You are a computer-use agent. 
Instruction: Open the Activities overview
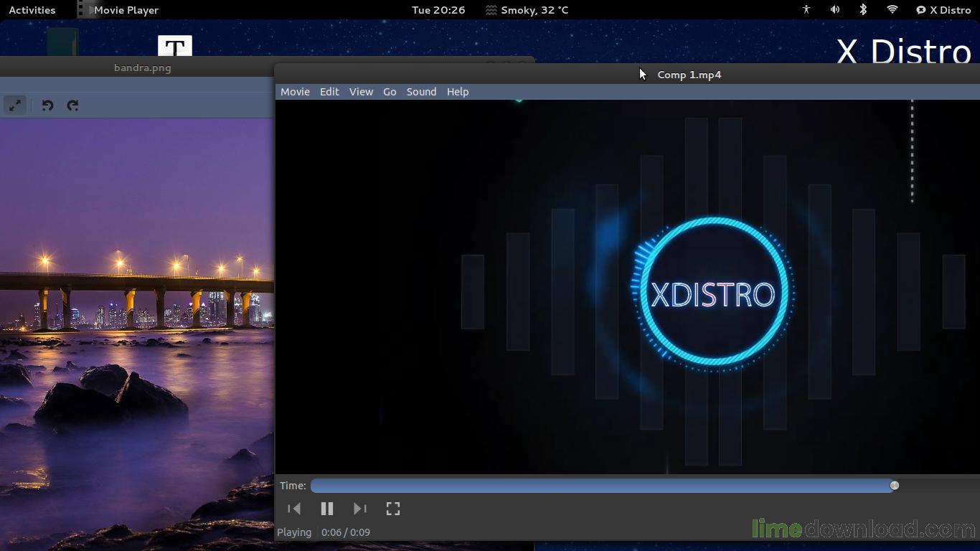coord(32,10)
